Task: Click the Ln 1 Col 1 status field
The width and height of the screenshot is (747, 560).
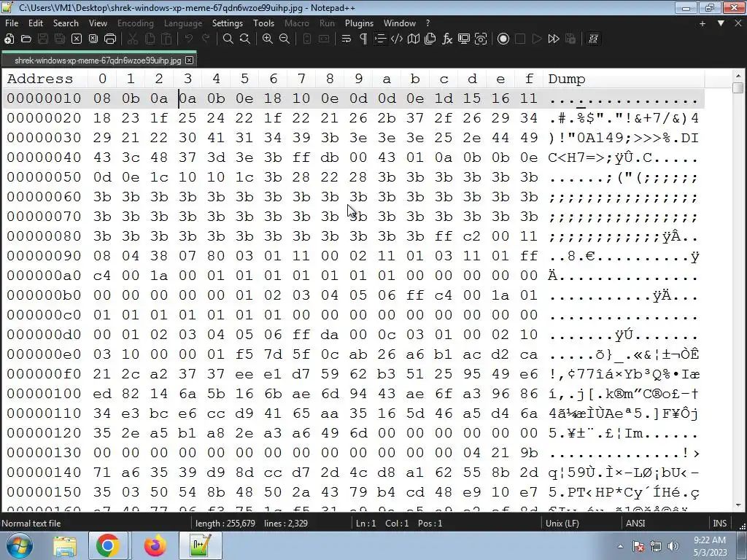Action: tap(399, 524)
